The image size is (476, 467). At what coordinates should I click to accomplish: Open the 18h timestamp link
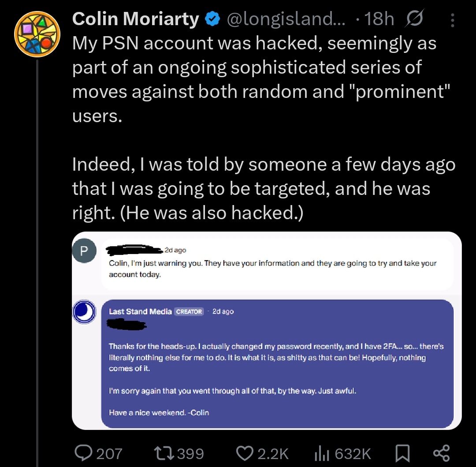379,19
